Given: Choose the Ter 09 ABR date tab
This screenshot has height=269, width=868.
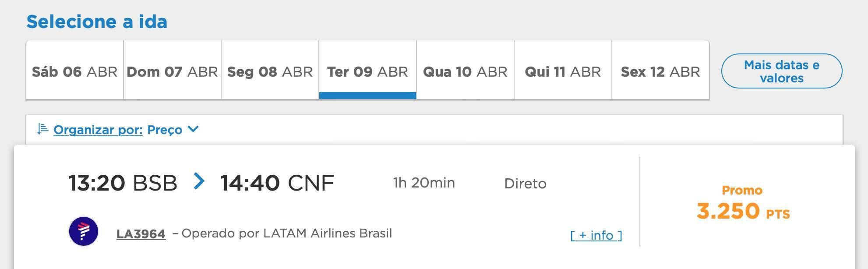Looking at the screenshot, I should (368, 70).
